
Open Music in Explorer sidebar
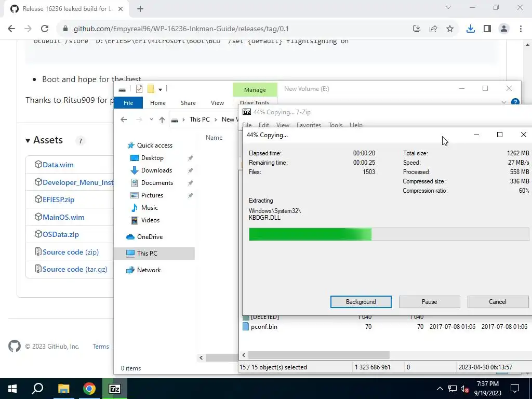(149, 208)
